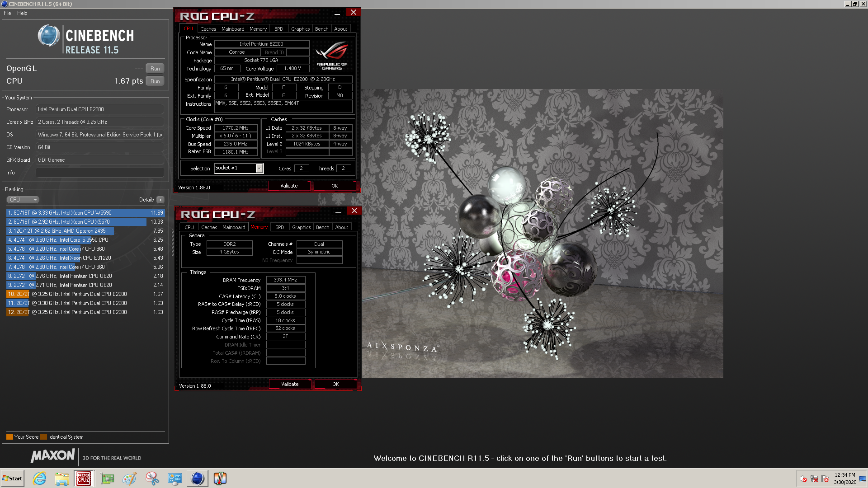Click OK in lower CPU-Z memory window
The width and height of the screenshot is (868, 488).
pos(335,384)
